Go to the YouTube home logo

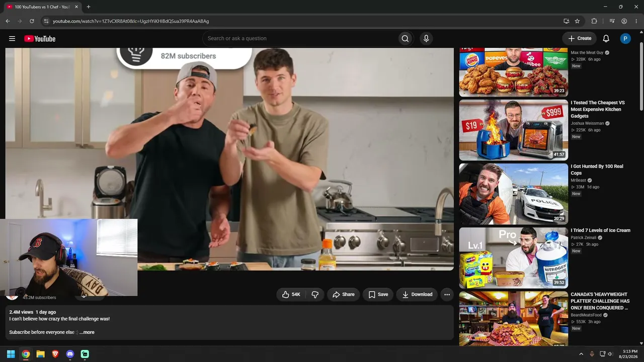40,39
